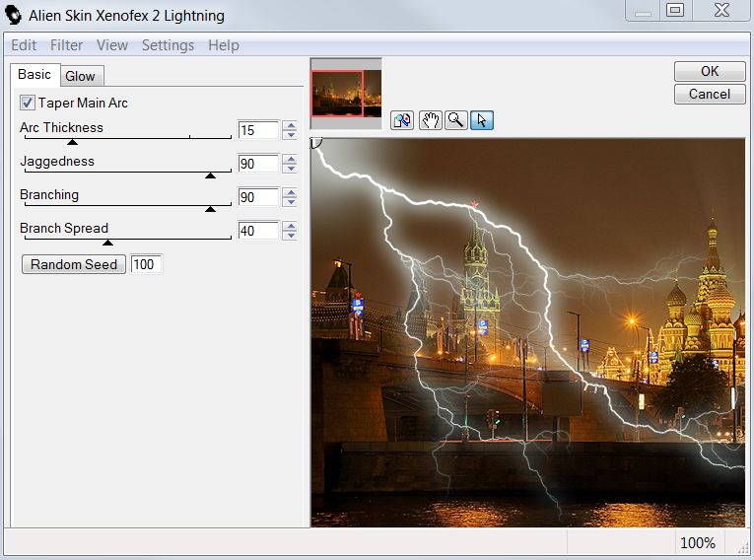Click the Branching slider handle
Viewport: 754px width, 560px height.
(x=210, y=209)
